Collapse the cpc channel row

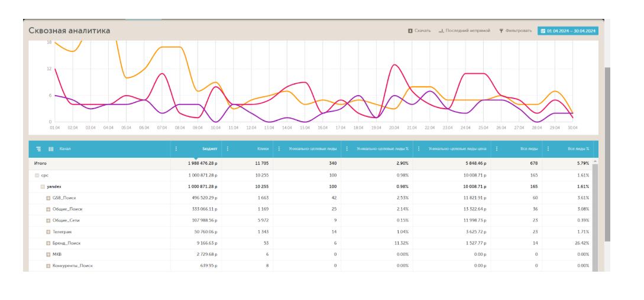(x=37, y=175)
